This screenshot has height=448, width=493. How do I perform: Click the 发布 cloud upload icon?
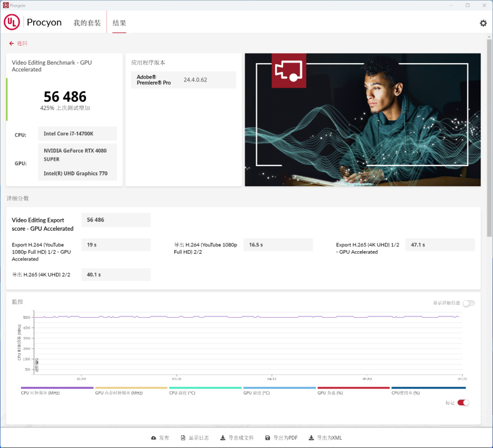click(x=153, y=438)
